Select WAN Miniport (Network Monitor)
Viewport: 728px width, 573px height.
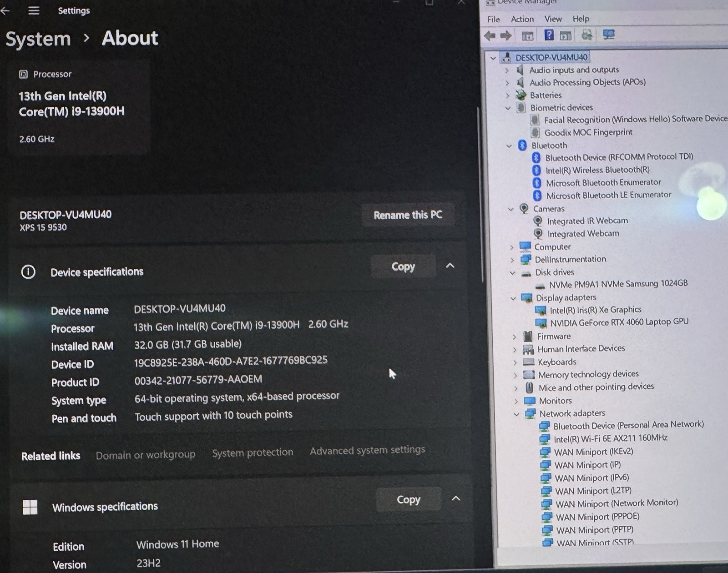[x=617, y=503]
